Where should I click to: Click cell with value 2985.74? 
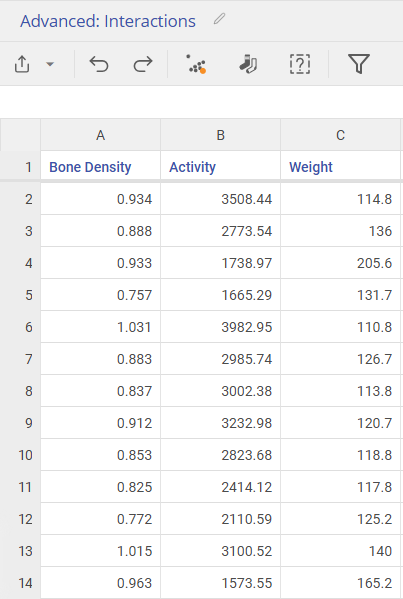pos(220,359)
